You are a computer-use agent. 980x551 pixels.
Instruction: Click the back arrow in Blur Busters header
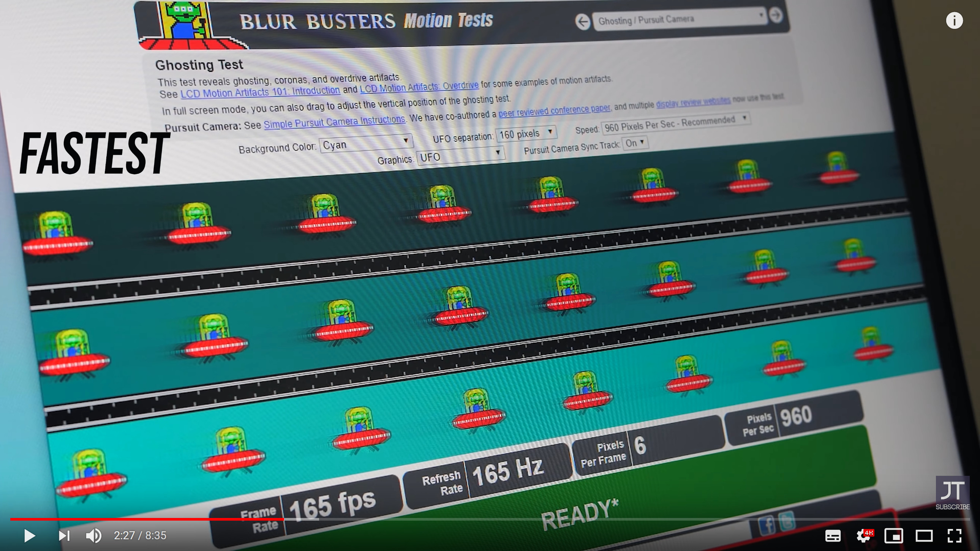[582, 22]
